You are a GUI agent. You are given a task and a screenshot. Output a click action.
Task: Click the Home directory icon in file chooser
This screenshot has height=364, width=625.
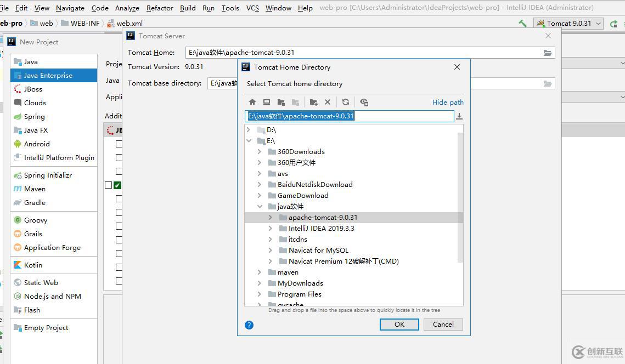point(252,102)
